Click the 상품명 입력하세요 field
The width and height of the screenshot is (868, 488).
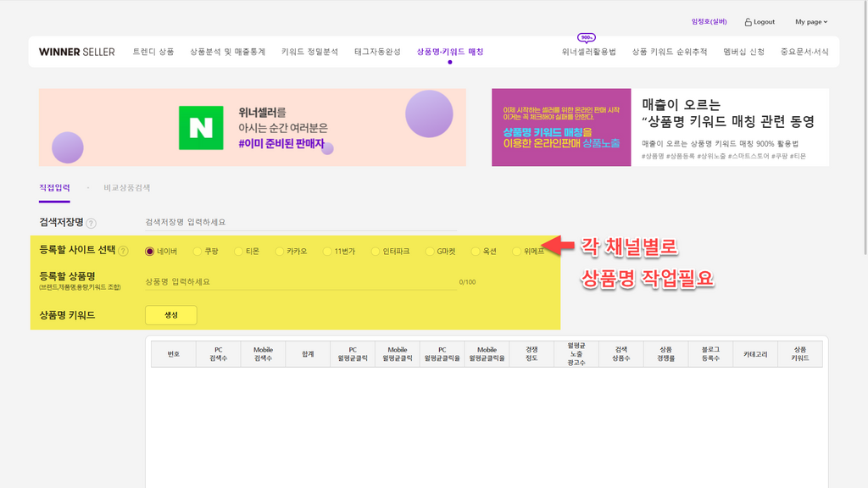[301, 281]
